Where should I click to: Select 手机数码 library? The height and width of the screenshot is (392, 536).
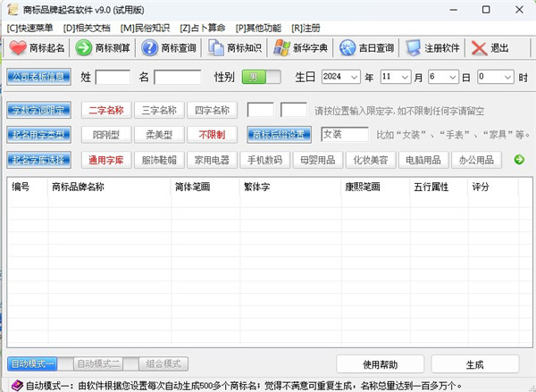265,160
